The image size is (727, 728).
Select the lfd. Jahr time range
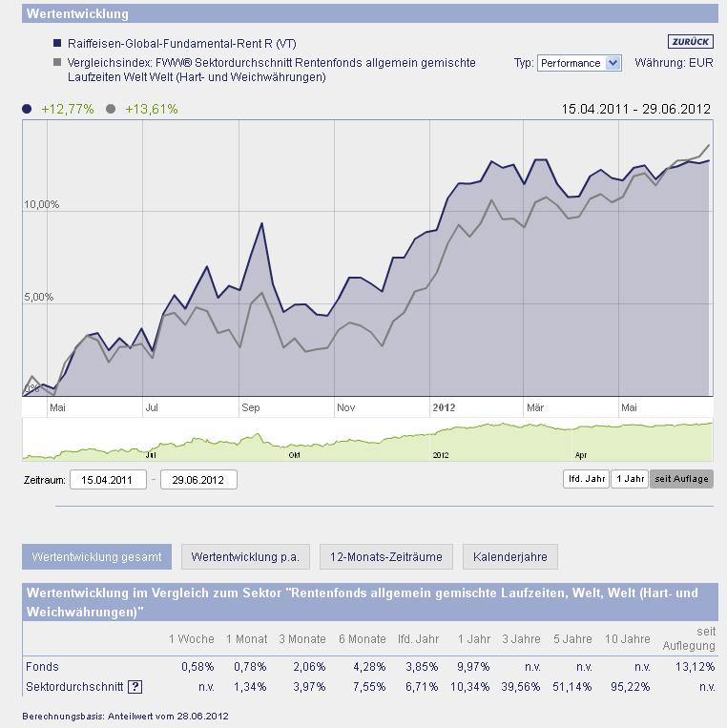point(586,478)
